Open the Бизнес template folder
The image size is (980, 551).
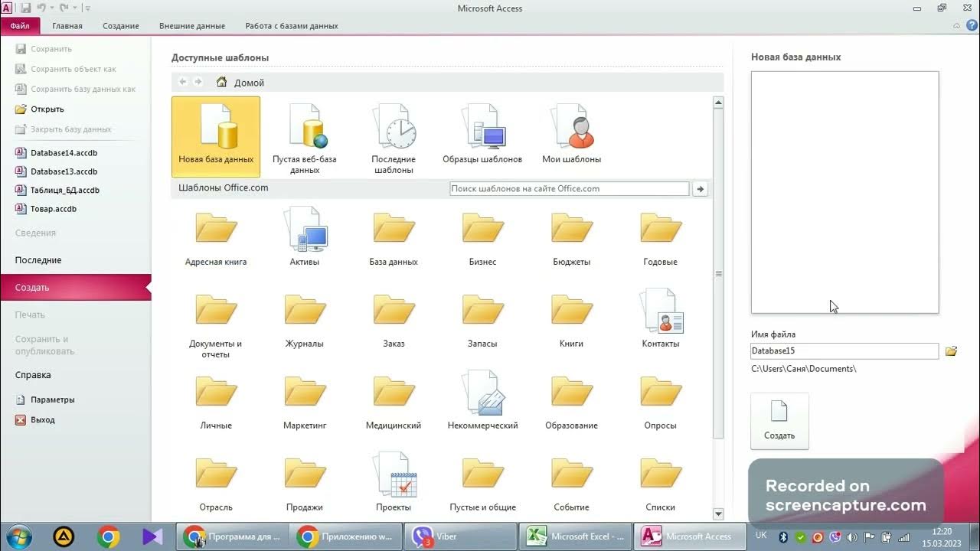pos(482,238)
